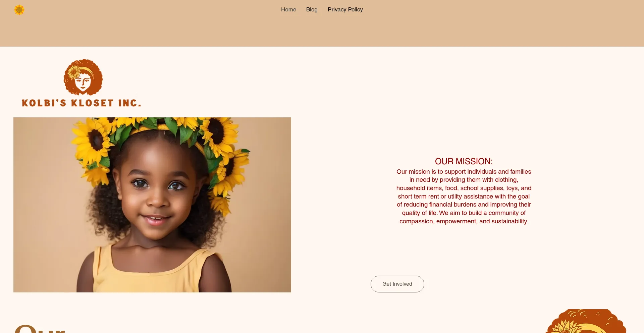Screen dimensions: 644x333
Task: Click the partially visible 'Our' heading
Action: click(40, 328)
